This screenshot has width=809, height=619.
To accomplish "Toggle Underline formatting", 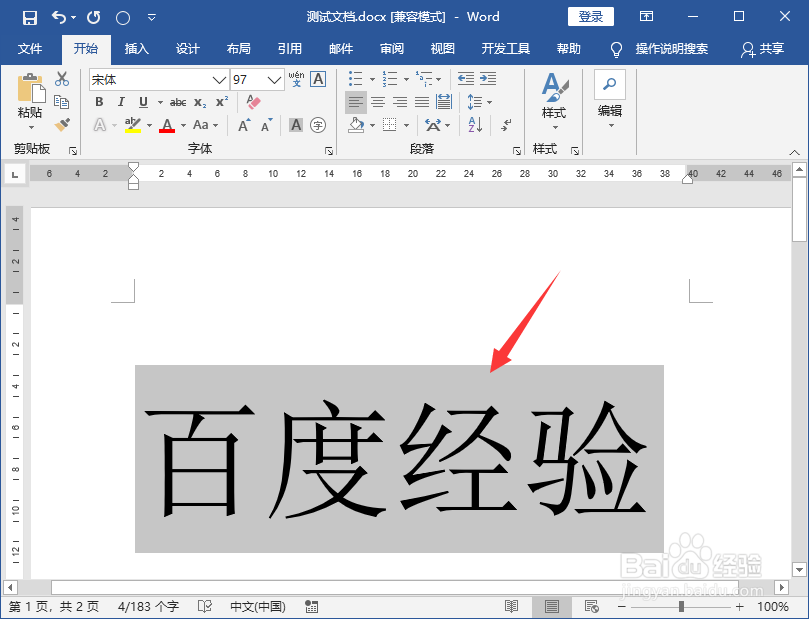I will click(143, 102).
